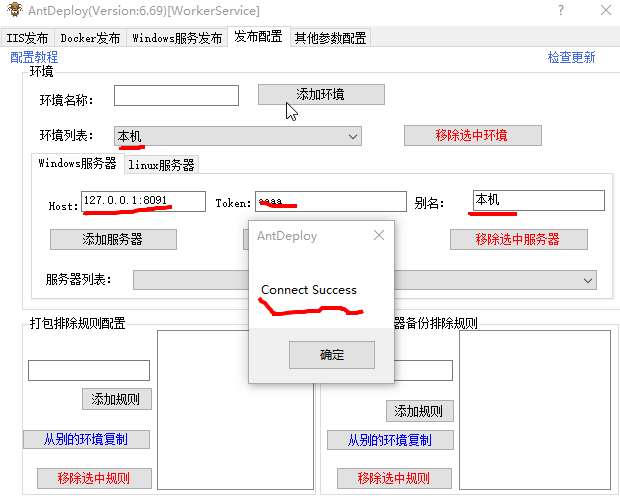Switch to the linux服务器 sub-tab

(x=161, y=165)
